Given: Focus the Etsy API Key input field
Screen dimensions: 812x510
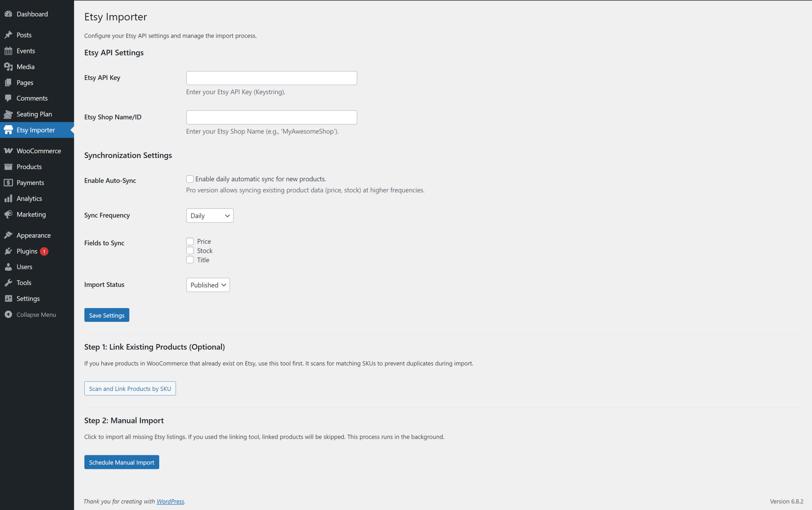Looking at the screenshot, I should [x=271, y=78].
